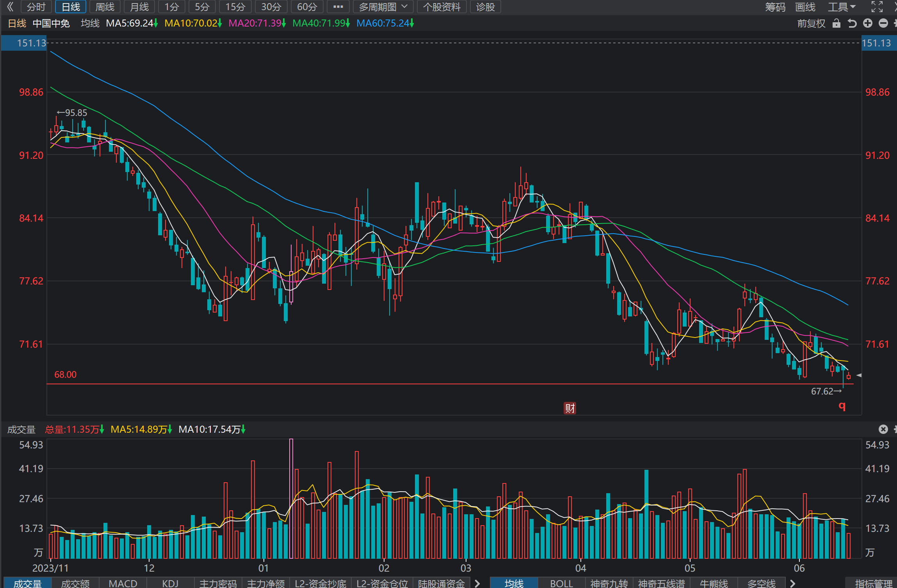Select the 30分 period
Screen dimensions: 897x588
(271, 7)
